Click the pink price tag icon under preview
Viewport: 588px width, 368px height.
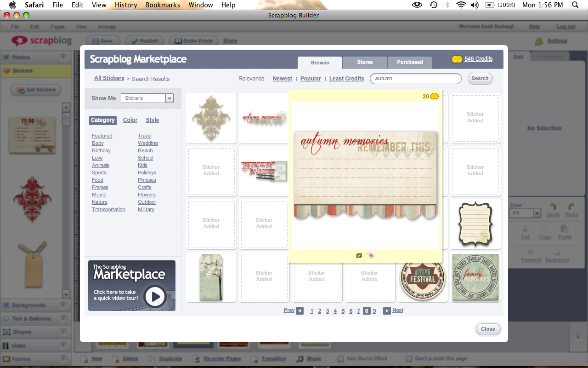[x=371, y=255]
